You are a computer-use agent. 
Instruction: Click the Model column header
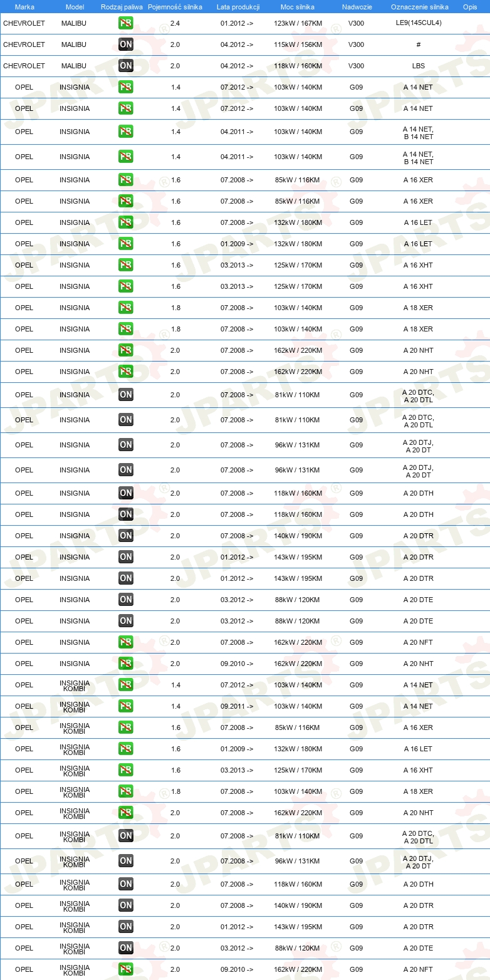point(75,7)
